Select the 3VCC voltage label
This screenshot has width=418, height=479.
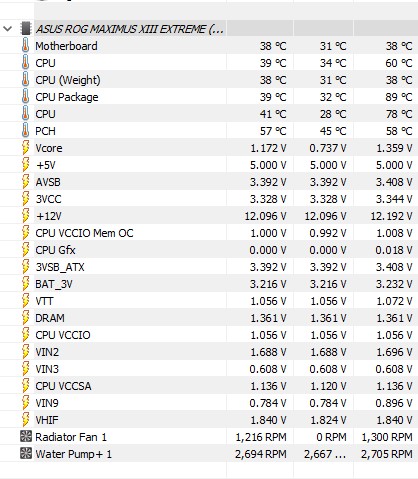[x=48, y=199]
